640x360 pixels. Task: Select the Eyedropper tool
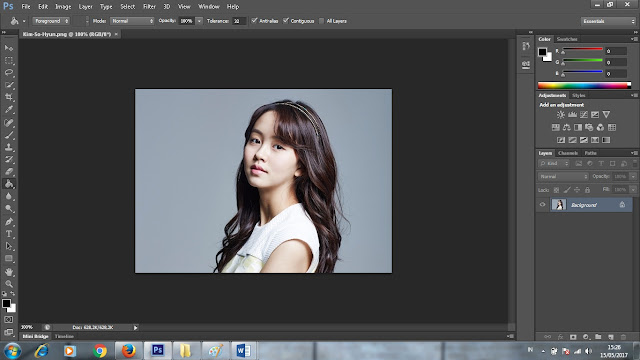(x=9, y=109)
